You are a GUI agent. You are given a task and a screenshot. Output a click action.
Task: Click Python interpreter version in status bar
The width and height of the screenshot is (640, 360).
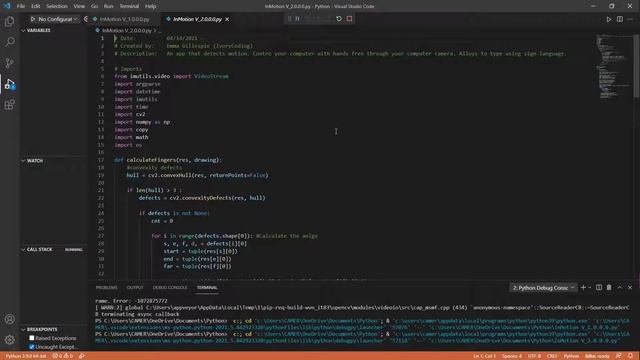pos(26,356)
